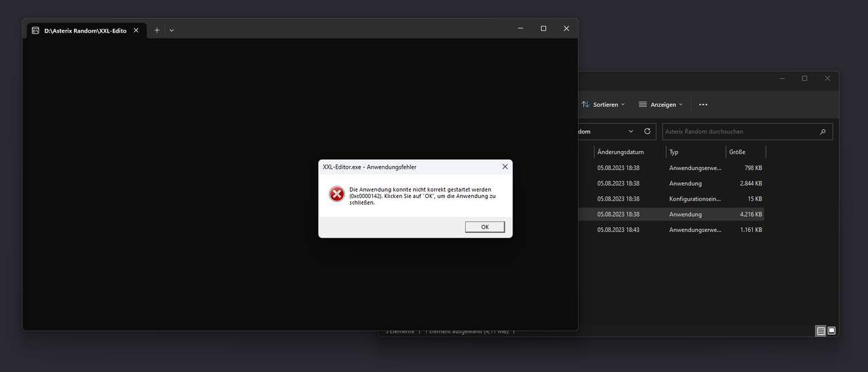
Task: Select the file sized 798 KB
Action: [x=671, y=167]
